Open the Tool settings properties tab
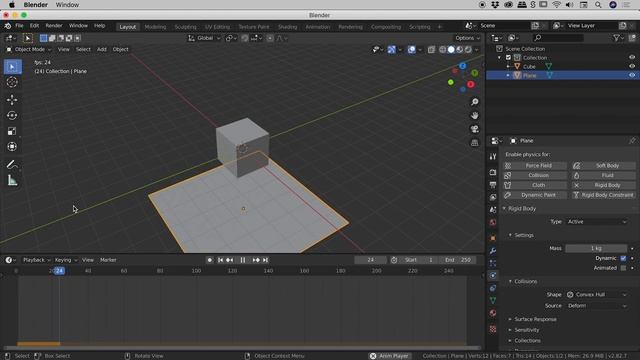640x360 pixels. click(493, 157)
